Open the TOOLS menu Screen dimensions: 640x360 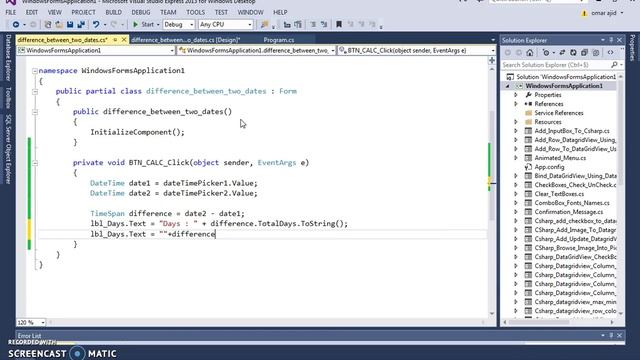pyautogui.click(x=196, y=12)
